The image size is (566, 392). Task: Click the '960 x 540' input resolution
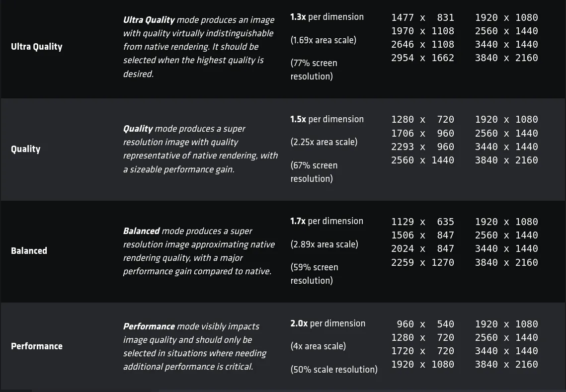point(425,324)
